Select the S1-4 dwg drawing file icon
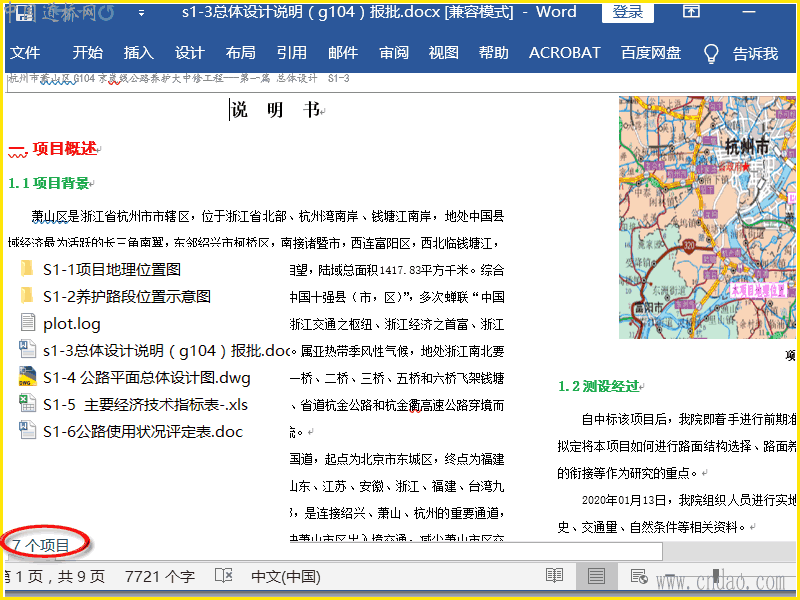 click(x=26, y=377)
